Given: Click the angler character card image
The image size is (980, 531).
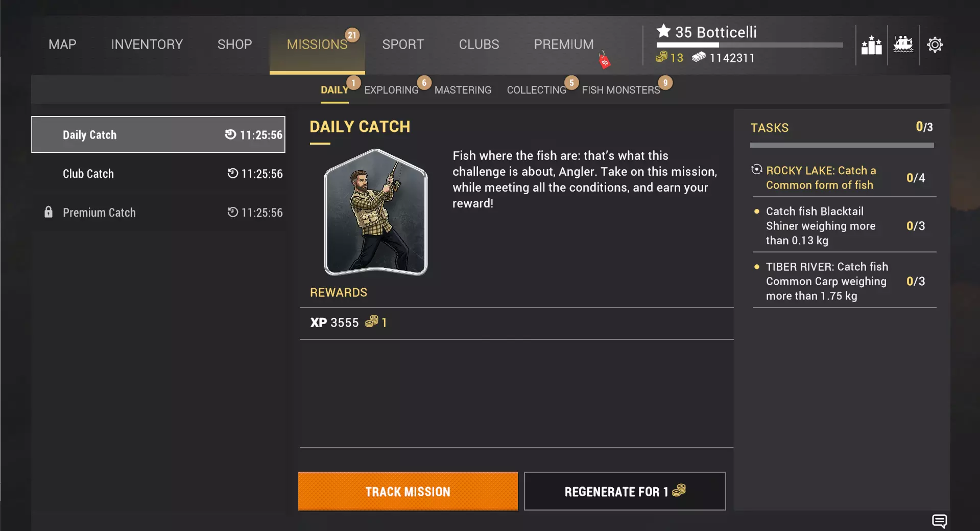Looking at the screenshot, I should [x=375, y=212].
